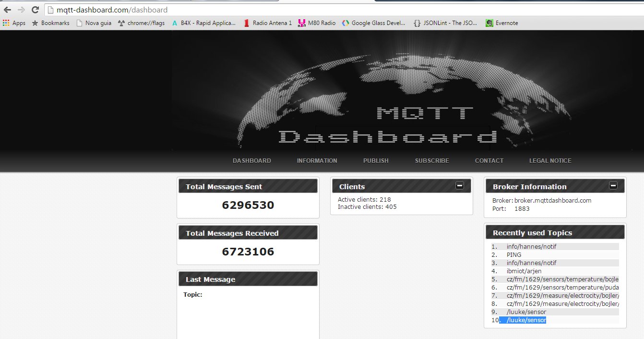Open the B4X Rapid Application bookmark

pyautogui.click(x=203, y=23)
